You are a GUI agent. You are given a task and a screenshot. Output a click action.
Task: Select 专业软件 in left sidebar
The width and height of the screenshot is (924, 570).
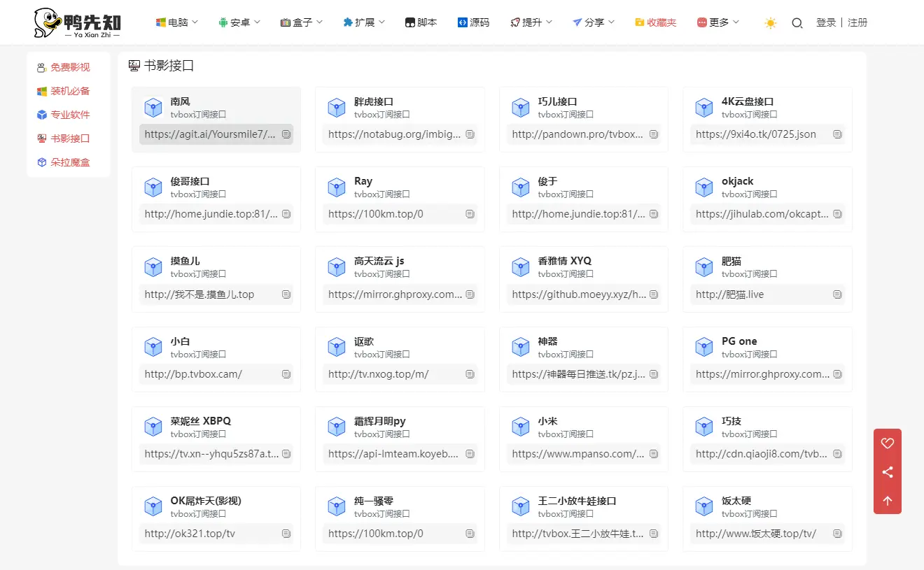click(64, 115)
